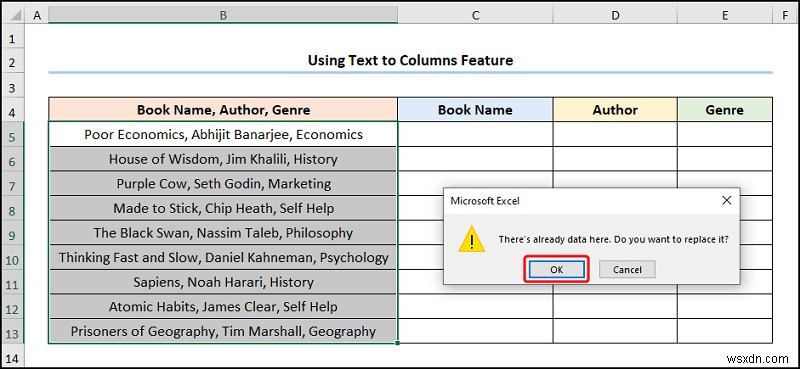Screen dimensions: 800x369
Task: Select cell with 'Poor Economics, Abhijit Banarjee, Economics'
Action: click(223, 134)
